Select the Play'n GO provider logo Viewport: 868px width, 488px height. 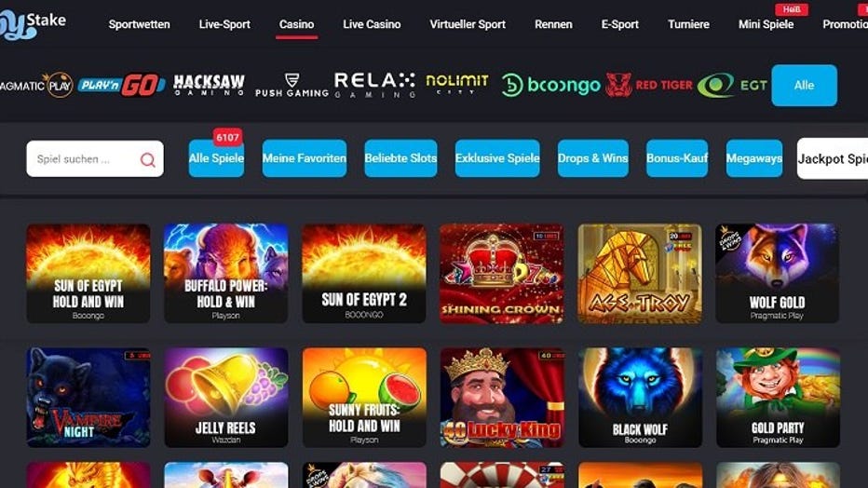tap(121, 85)
